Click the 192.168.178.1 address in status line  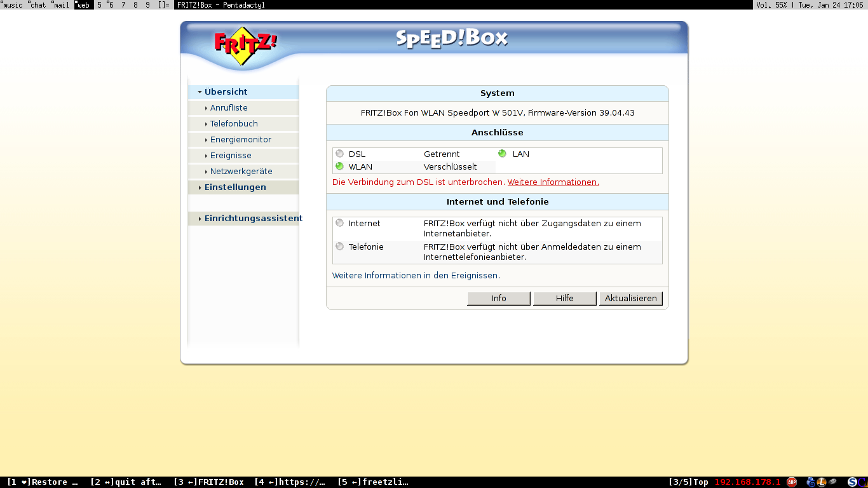(x=747, y=482)
